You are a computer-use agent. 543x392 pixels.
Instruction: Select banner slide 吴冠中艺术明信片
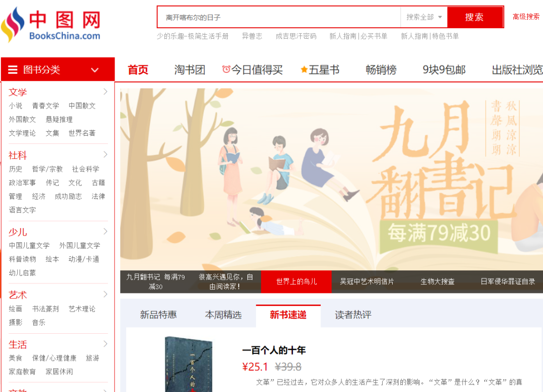pos(367,281)
